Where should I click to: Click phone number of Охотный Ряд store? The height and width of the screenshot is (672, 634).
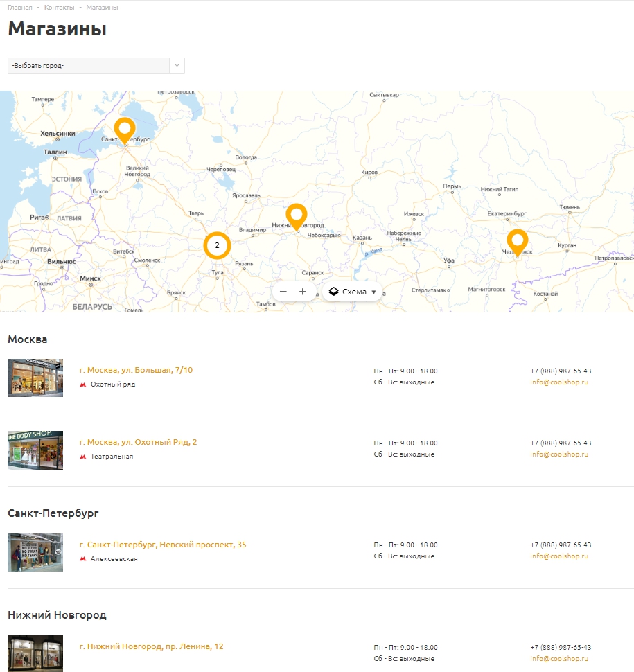(x=561, y=443)
